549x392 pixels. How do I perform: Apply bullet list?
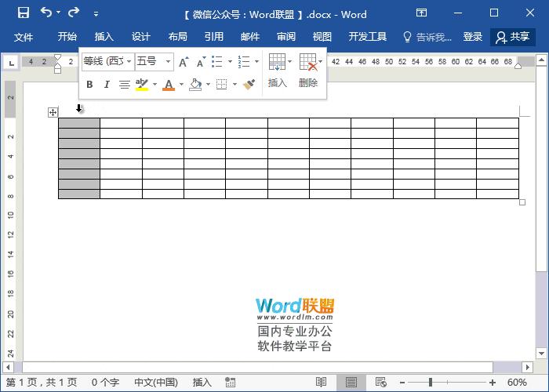point(217,62)
